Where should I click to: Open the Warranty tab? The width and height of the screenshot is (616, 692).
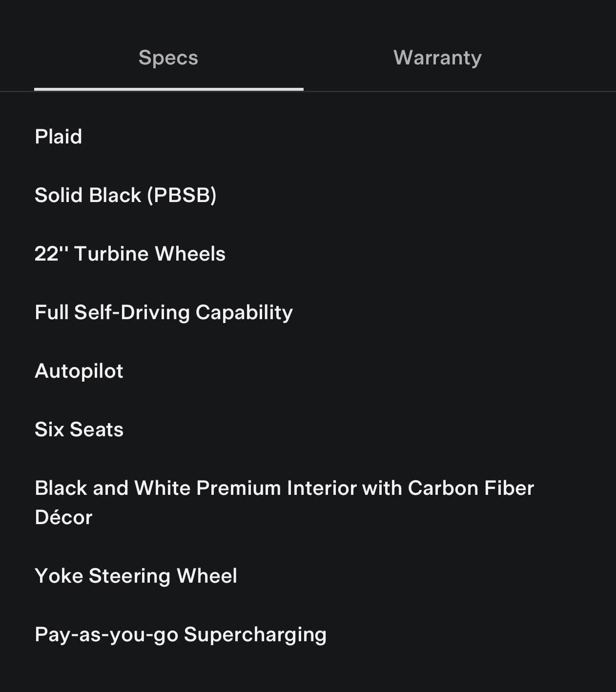coord(437,58)
